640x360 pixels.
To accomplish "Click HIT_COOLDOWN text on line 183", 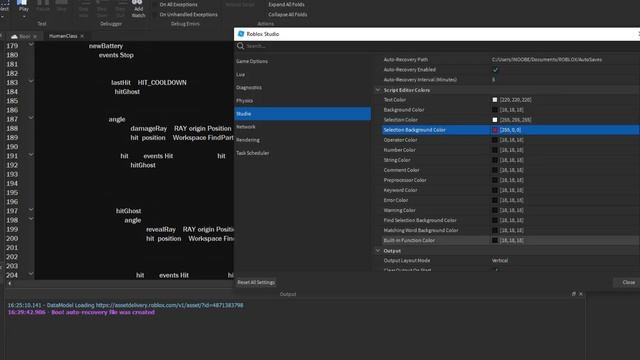I will coord(162,82).
